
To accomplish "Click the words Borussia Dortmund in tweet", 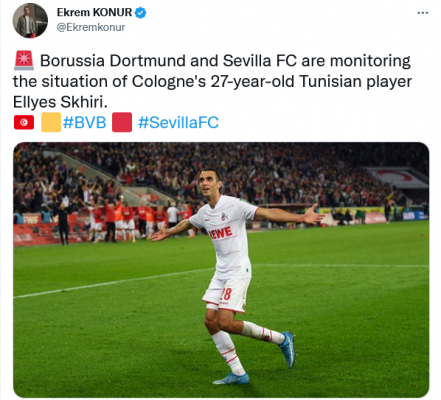I will [113, 61].
